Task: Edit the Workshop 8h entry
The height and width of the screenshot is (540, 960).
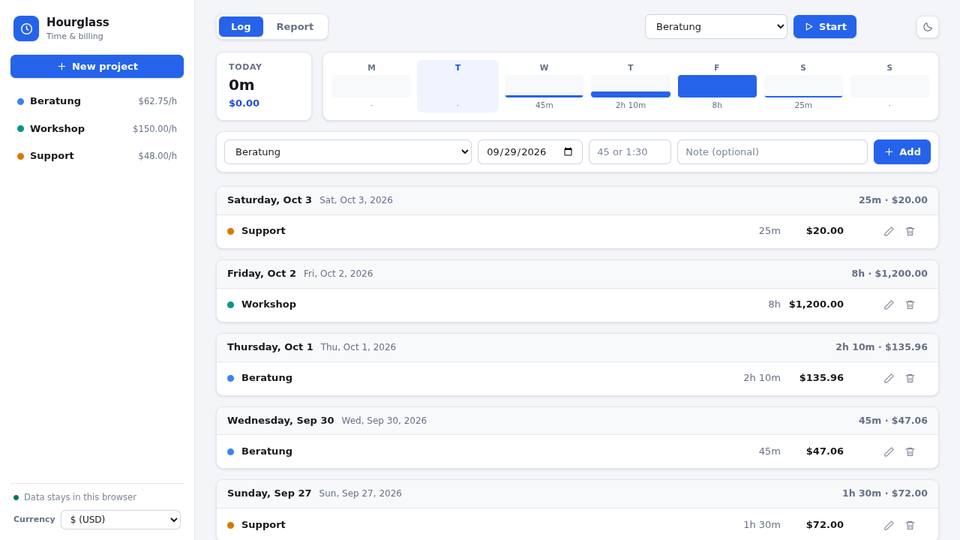Action: click(x=889, y=305)
